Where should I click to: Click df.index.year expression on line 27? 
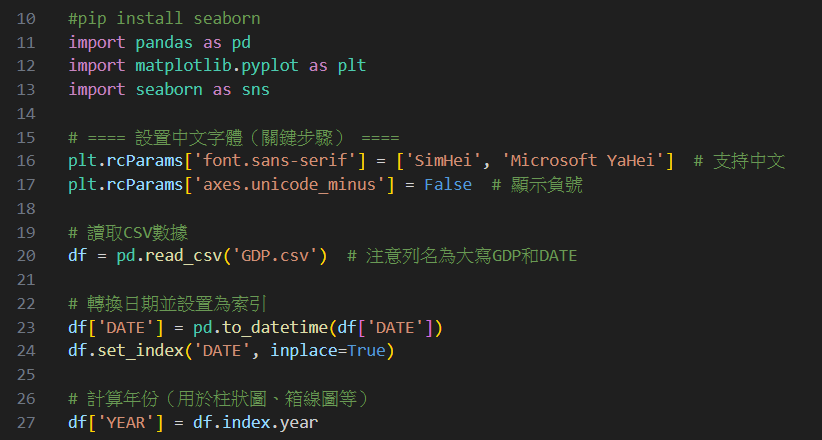(255, 422)
